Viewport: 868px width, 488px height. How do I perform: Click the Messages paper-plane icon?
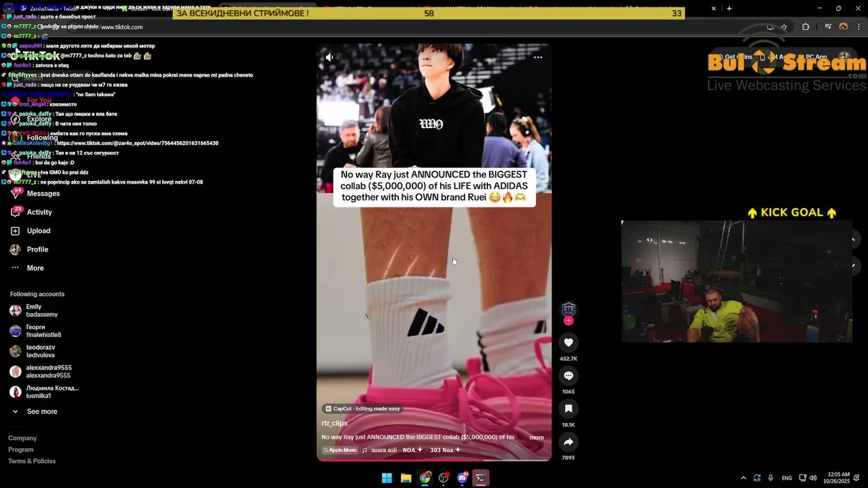point(15,194)
